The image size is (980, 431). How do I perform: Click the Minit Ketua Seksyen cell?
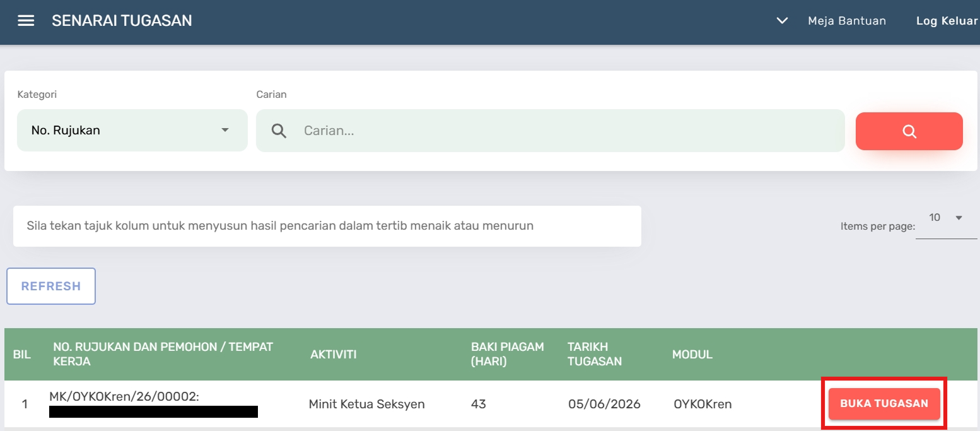(x=367, y=404)
